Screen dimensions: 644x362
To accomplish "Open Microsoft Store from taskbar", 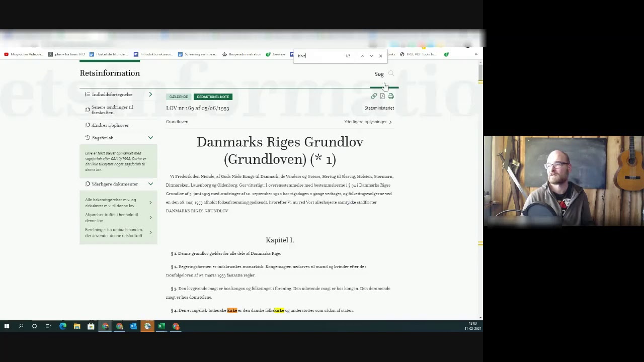I will click(x=91, y=326).
